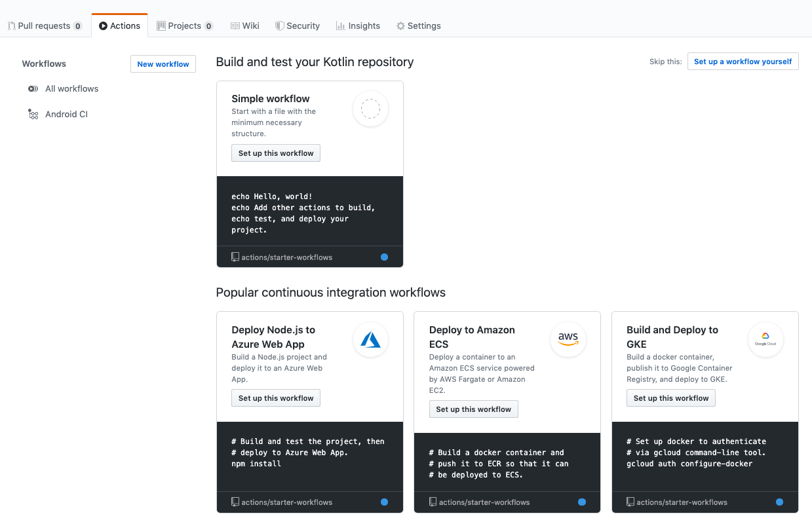
Task: Click Set up a workflow yourself
Action: 743,61
